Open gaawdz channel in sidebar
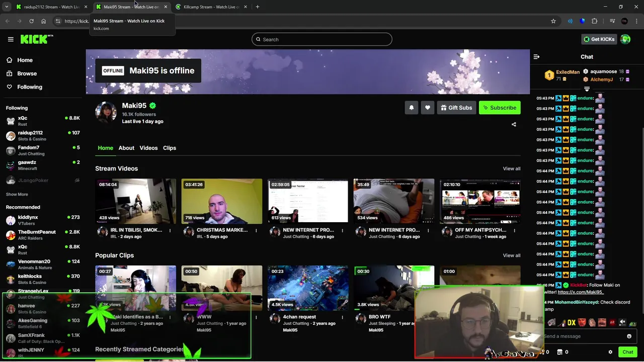The image size is (644, 362). (x=43, y=165)
